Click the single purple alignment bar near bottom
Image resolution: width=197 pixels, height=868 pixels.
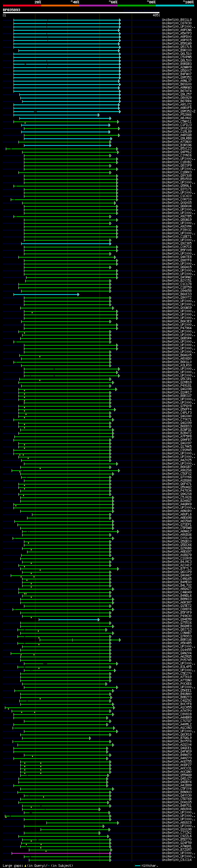61,853
